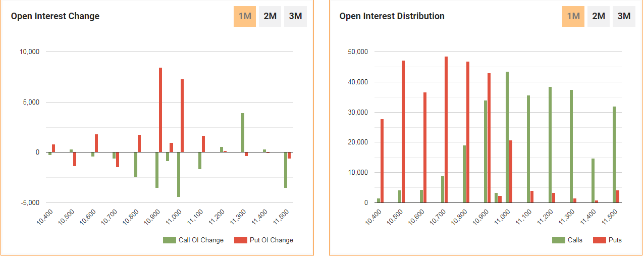
Task: Hide the Calls series via green legend swatch
Action: point(558,240)
